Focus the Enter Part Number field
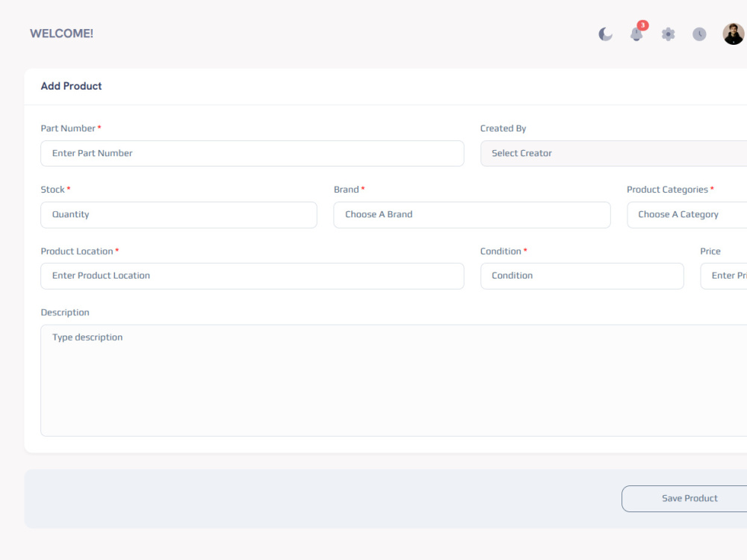Screen dimensions: 747x560 click(x=252, y=153)
